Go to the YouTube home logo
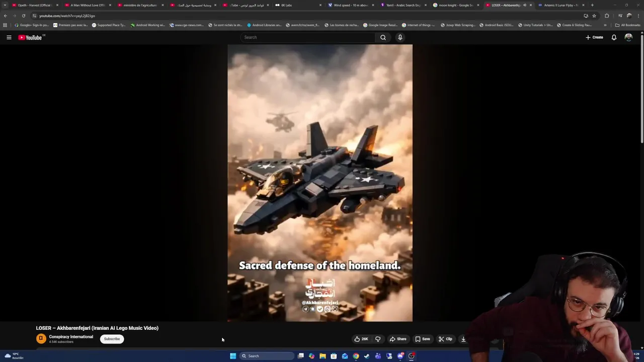 pyautogui.click(x=31, y=37)
